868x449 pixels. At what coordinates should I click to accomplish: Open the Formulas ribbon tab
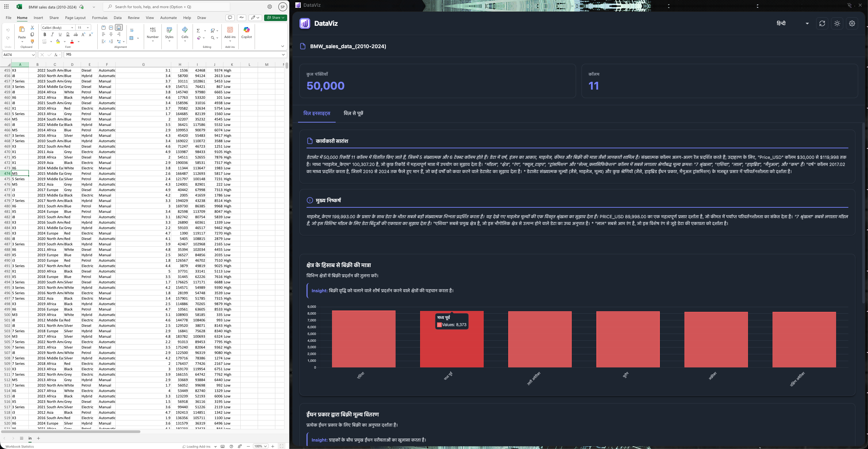tap(99, 18)
